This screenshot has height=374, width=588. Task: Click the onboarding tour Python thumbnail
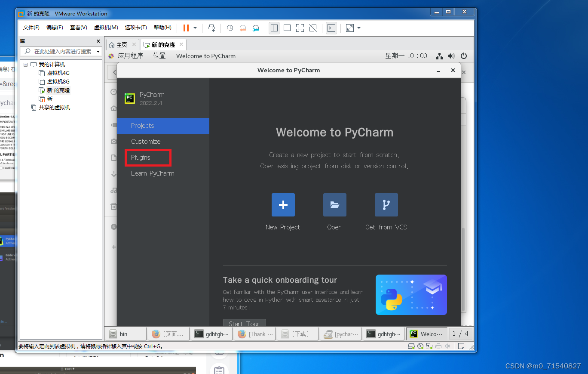coord(411,295)
